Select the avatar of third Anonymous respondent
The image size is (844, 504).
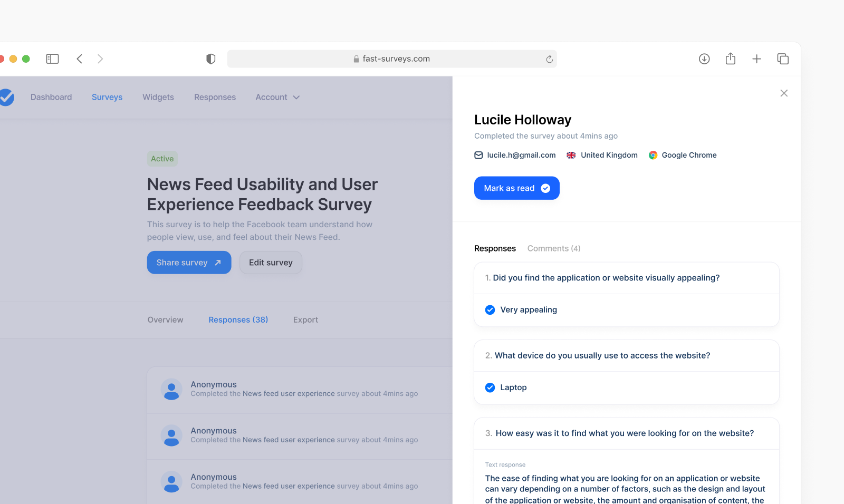[171, 482]
